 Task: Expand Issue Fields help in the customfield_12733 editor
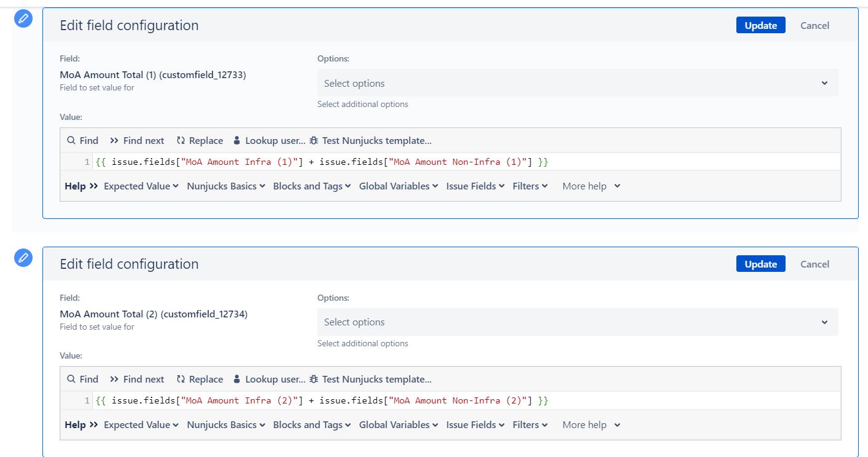[476, 186]
